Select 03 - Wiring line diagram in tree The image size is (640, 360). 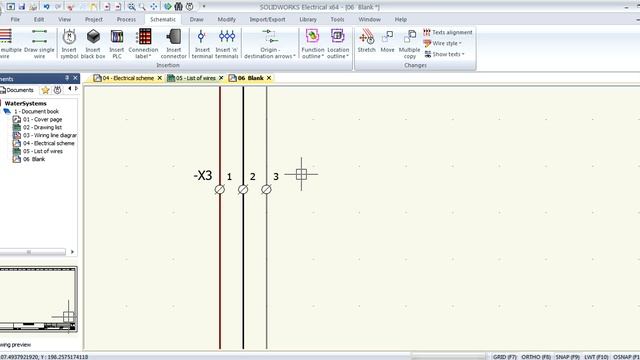tap(45, 135)
